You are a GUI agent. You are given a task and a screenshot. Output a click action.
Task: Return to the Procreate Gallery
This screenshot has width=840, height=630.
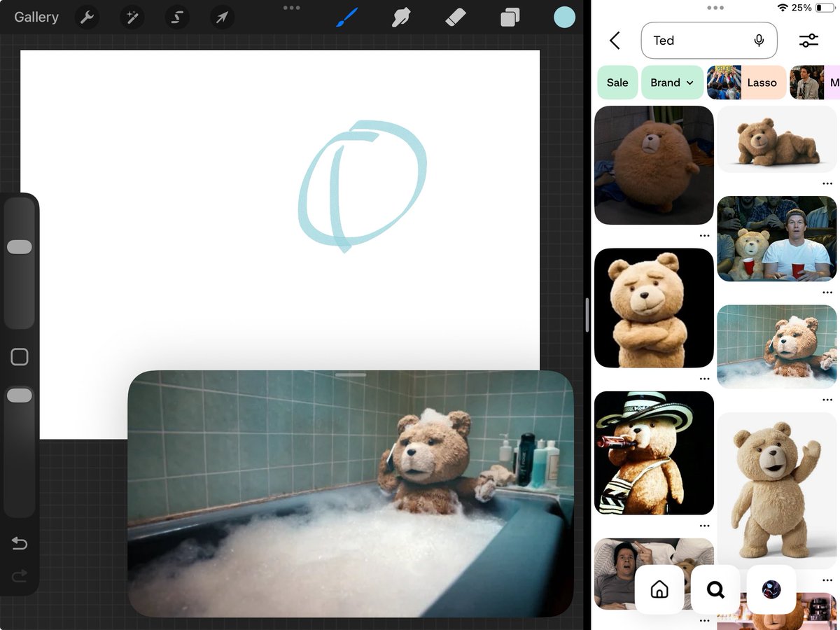click(x=36, y=17)
